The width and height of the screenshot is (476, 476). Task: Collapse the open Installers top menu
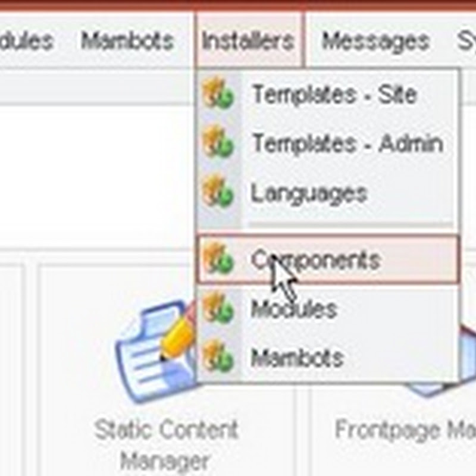pyautogui.click(x=248, y=40)
